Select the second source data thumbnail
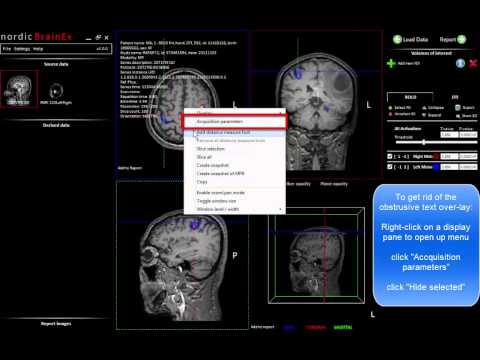This screenshot has width=480, height=360. click(x=56, y=92)
